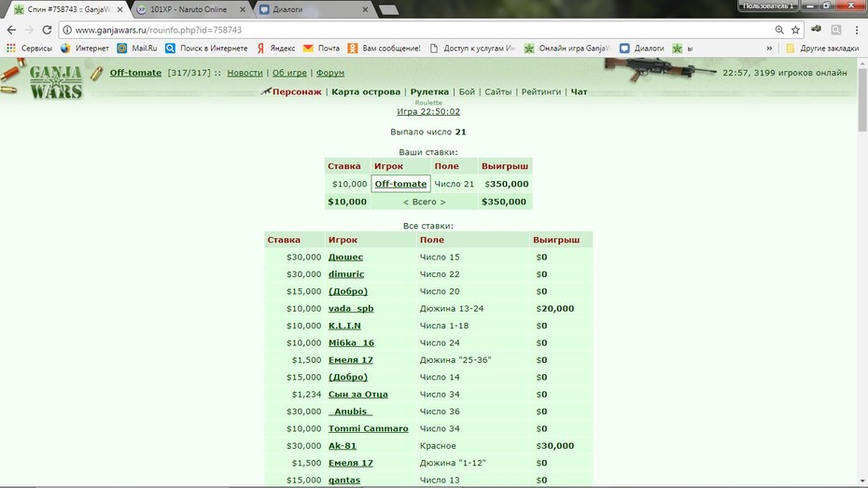
Task: Open player K.L.I.N profile
Action: pyautogui.click(x=344, y=326)
